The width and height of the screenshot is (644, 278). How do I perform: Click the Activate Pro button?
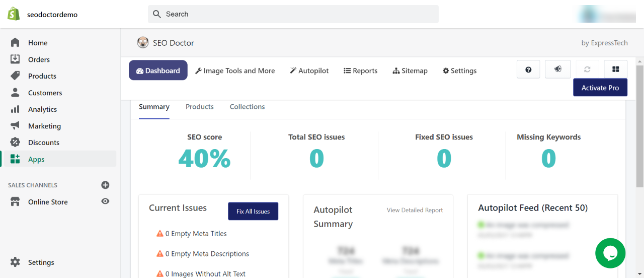[x=600, y=88]
